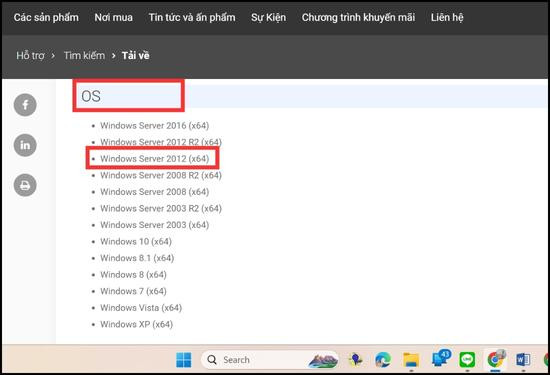The width and height of the screenshot is (550, 375).
Task: Select 'Windows Server 2012 (x64)'
Action: (154, 159)
